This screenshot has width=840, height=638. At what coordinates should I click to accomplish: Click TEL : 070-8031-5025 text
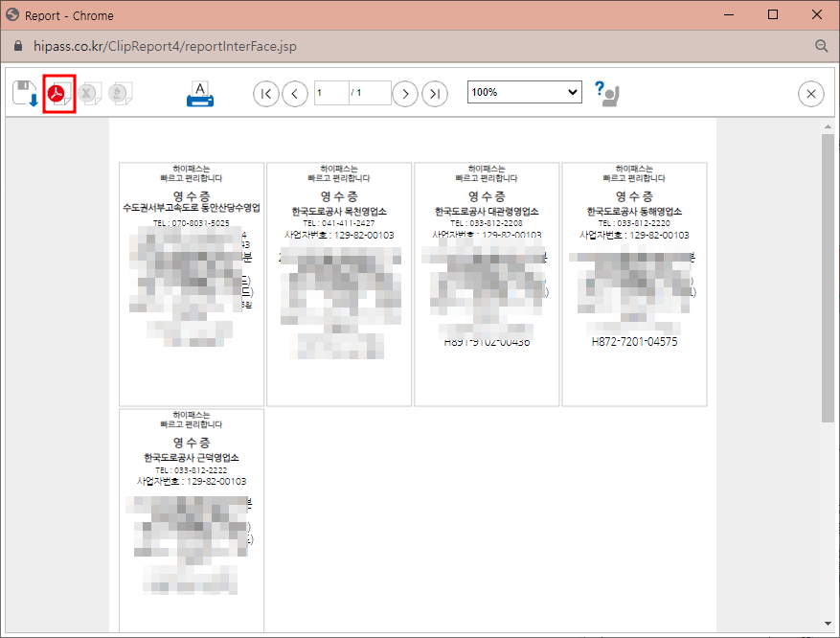[192, 223]
